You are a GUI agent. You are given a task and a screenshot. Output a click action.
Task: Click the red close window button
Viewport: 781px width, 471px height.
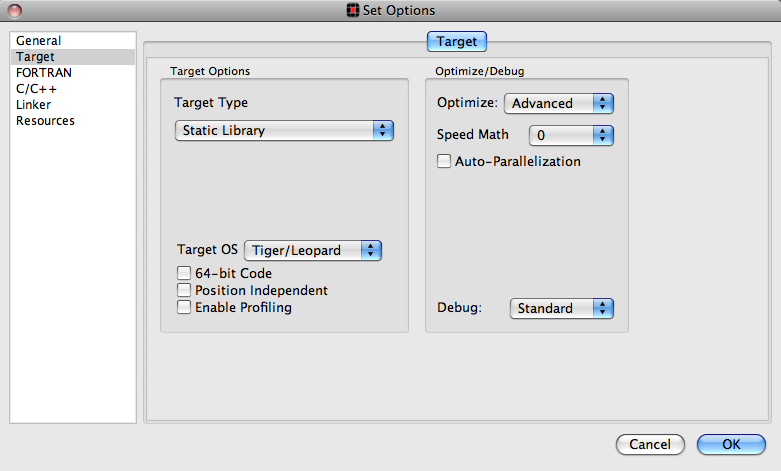coord(15,10)
